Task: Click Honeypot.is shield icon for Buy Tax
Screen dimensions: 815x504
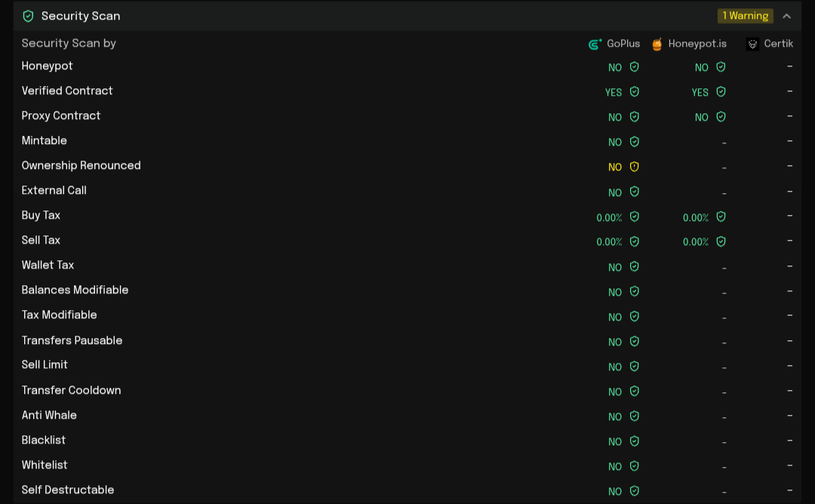Action: [721, 217]
